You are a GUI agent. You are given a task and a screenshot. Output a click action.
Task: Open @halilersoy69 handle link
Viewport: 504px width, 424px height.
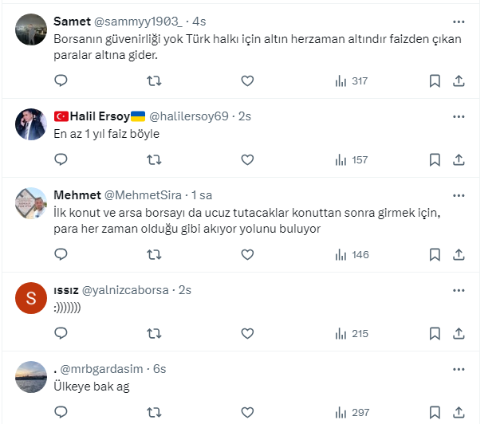coord(189,116)
